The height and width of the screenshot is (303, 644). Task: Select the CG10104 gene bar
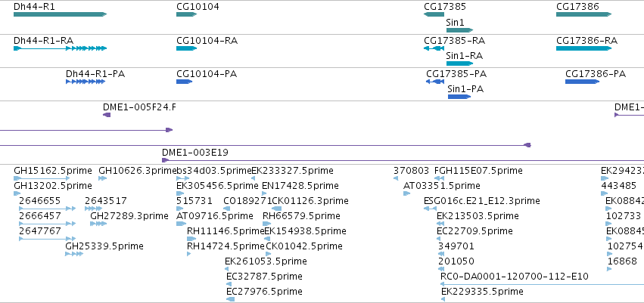(x=186, y=15)
